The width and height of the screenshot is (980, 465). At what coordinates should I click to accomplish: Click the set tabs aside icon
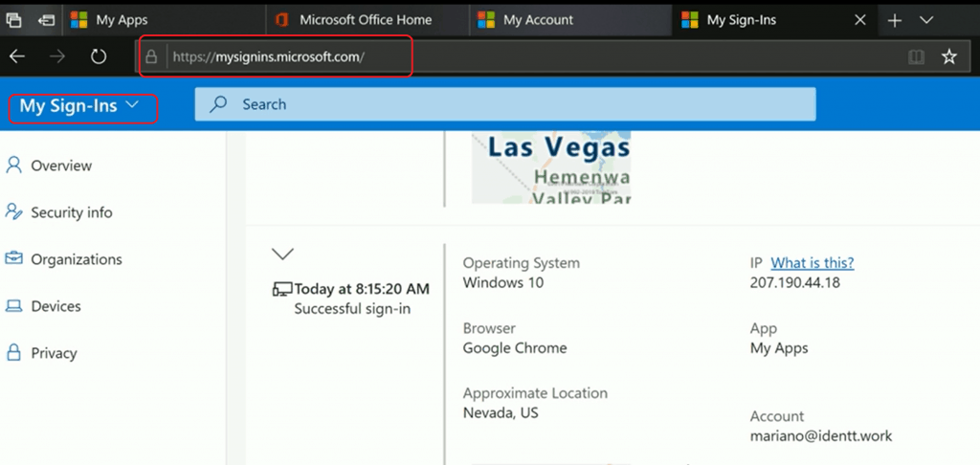click(46, 20)
